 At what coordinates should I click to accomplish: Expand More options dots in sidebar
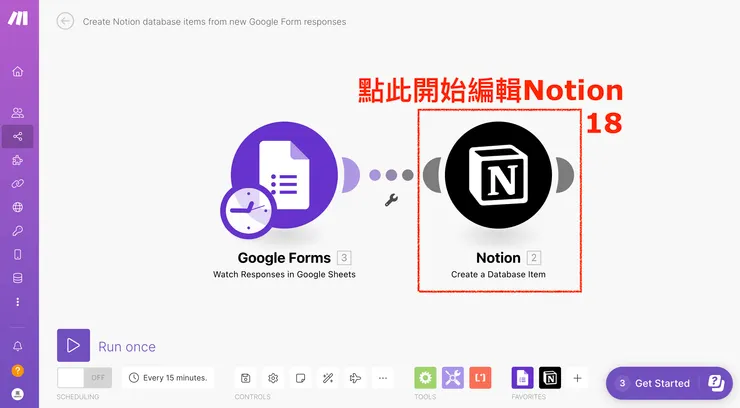click(17, 302)
